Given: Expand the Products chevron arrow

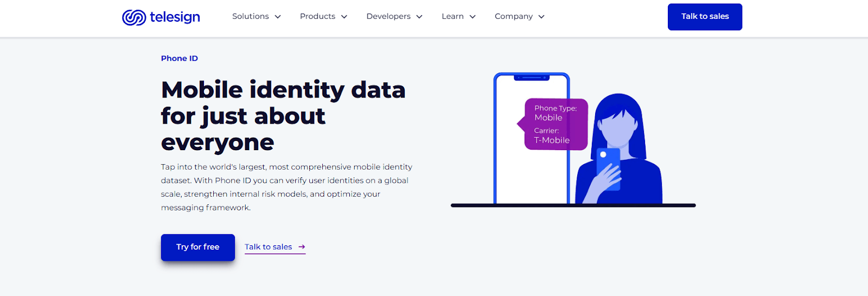Looking at the screenshot, I should point(344,17).
